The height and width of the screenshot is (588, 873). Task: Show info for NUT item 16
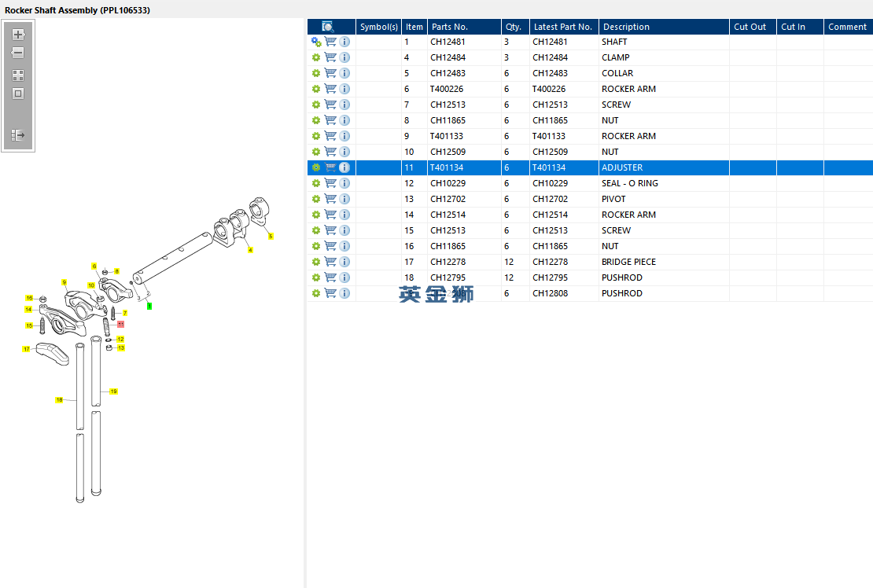pyautogui.click(x=344, y=246)
